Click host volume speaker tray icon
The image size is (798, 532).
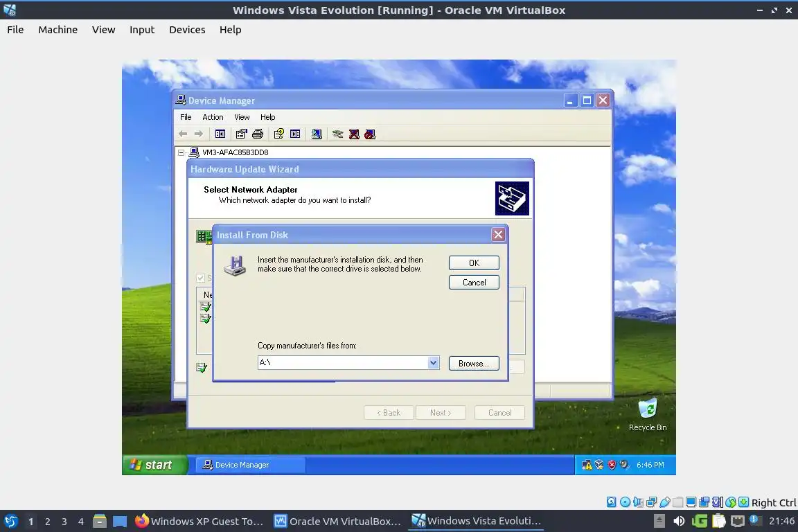[x=679, y=521]
